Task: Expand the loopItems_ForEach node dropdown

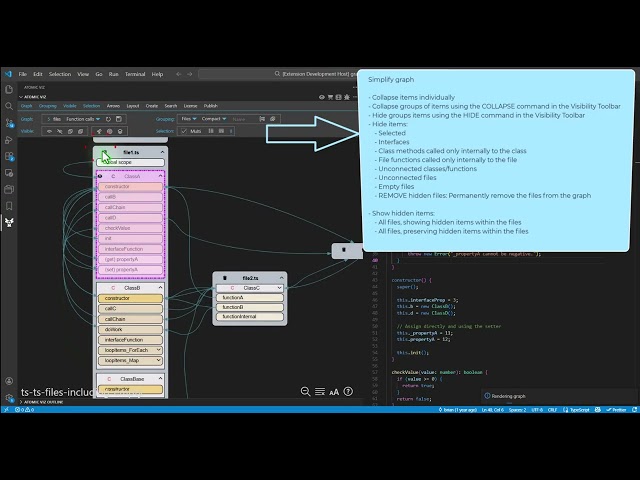Action: coord(158,350)
